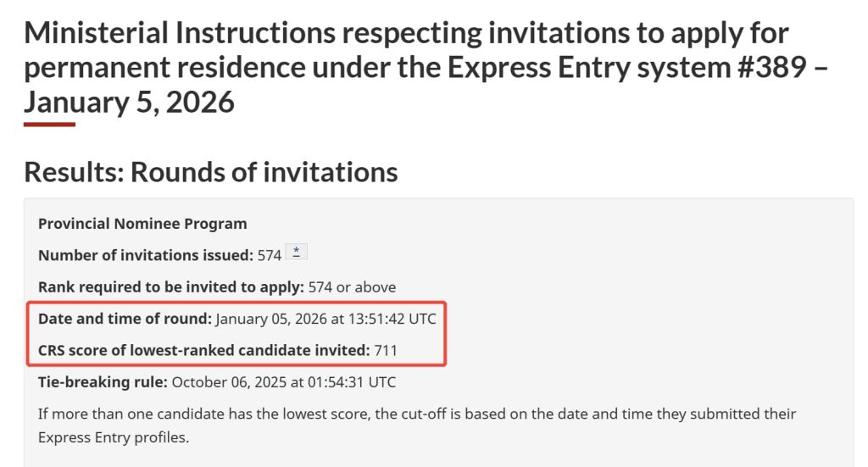The image size is (868, 467).
Task: Select the Provincial Nominee Program label
Action: pos(142,224)
